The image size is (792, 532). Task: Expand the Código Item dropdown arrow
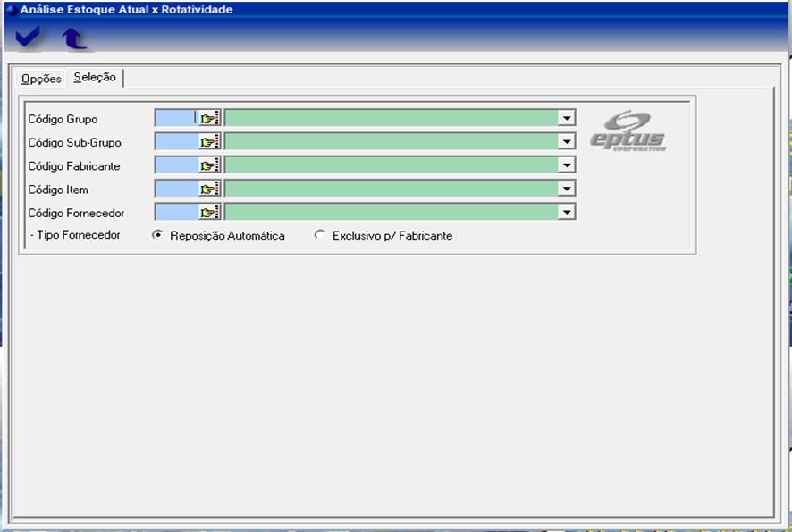566,189
